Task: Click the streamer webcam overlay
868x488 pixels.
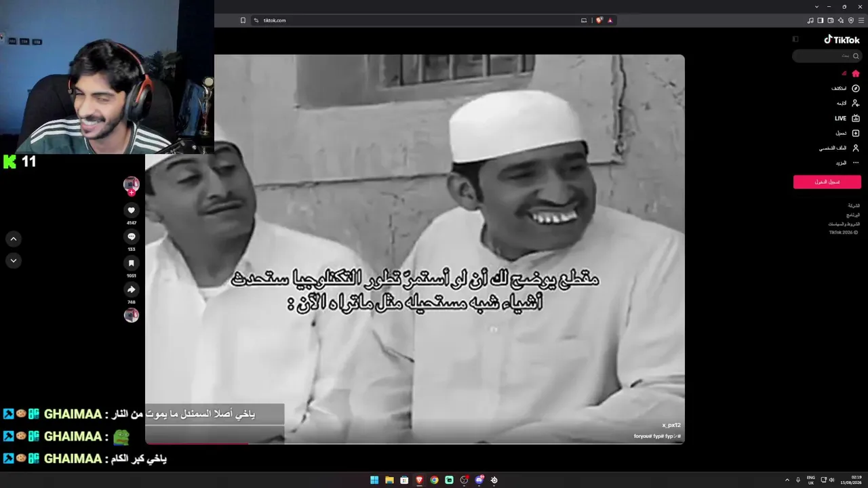Action: (107, 77)
